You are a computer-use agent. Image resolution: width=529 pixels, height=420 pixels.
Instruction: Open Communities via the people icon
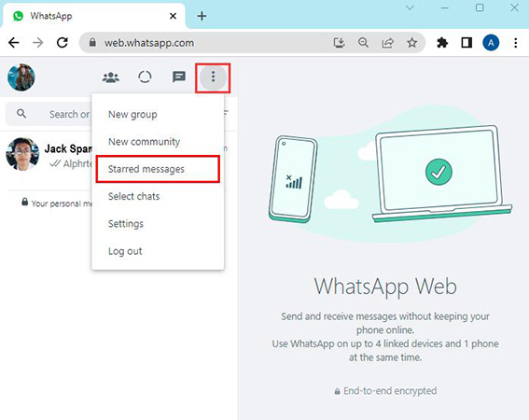[x=111, y=77]
